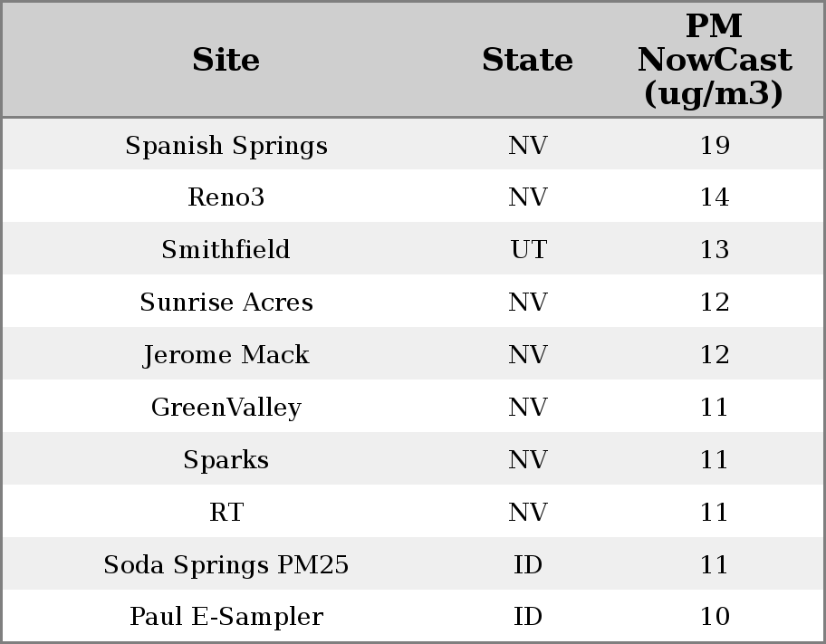Screen dimensions: 826x644
Task: Click the Soda Springs PM25 site
Action: pyautogui.click(x=226, y=565)
